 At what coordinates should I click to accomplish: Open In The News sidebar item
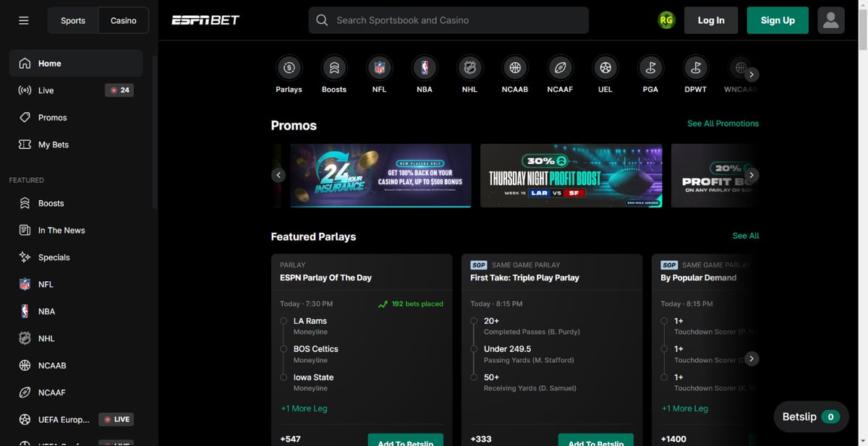[76, 230]
